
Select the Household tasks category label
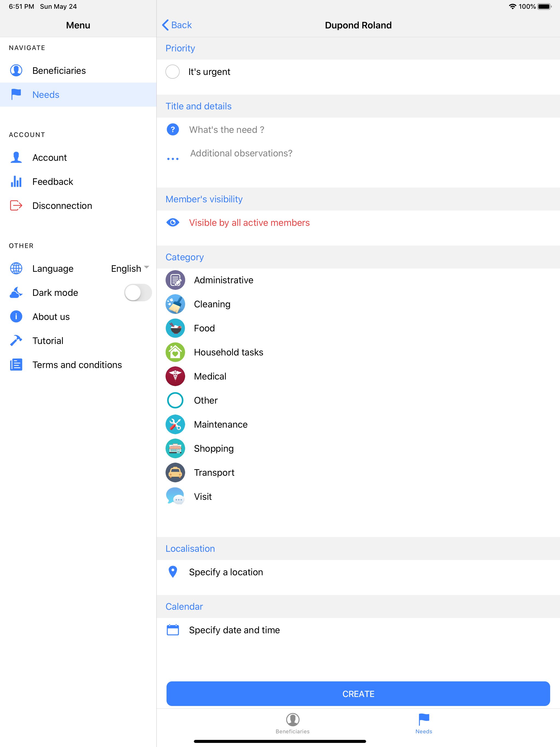tap(228, 352)
